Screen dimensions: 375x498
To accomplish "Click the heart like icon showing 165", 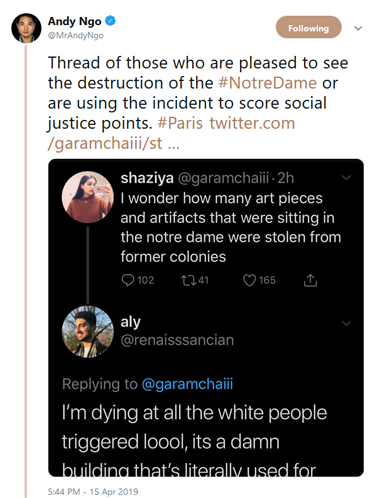I will tap(249, 280).
